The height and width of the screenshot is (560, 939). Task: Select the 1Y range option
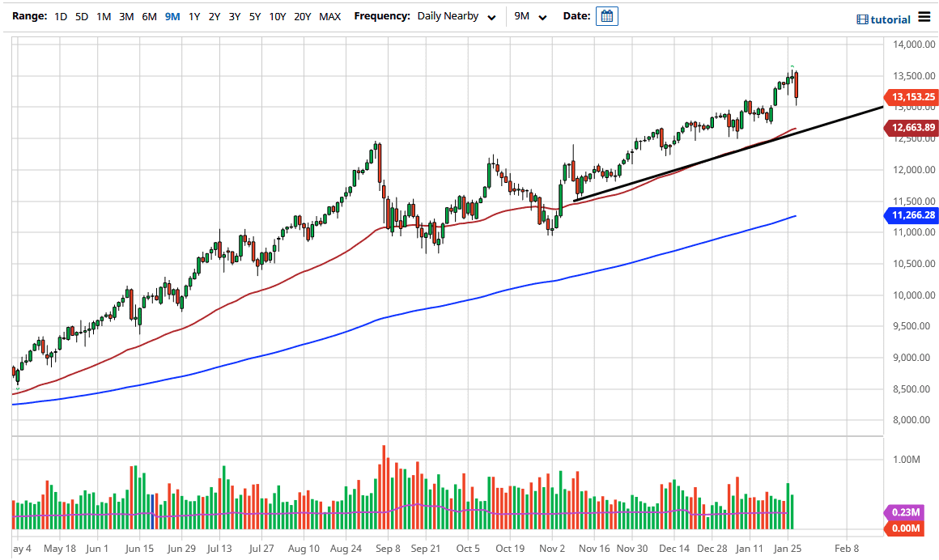[192, 15]
